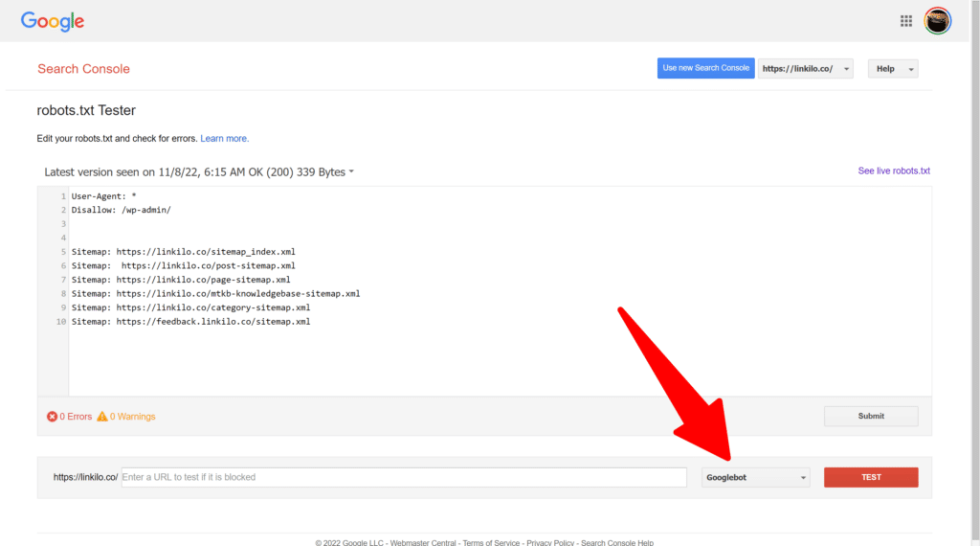This screenshot has height=546, width=980.
Task: Open the Privacy Policy footer link
Action: pos(550,543)
